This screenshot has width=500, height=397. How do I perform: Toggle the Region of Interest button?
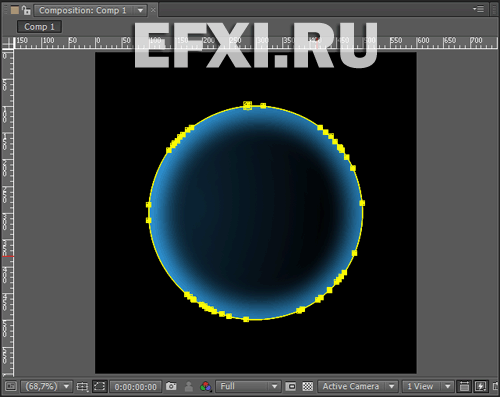[x=291, y=386]
